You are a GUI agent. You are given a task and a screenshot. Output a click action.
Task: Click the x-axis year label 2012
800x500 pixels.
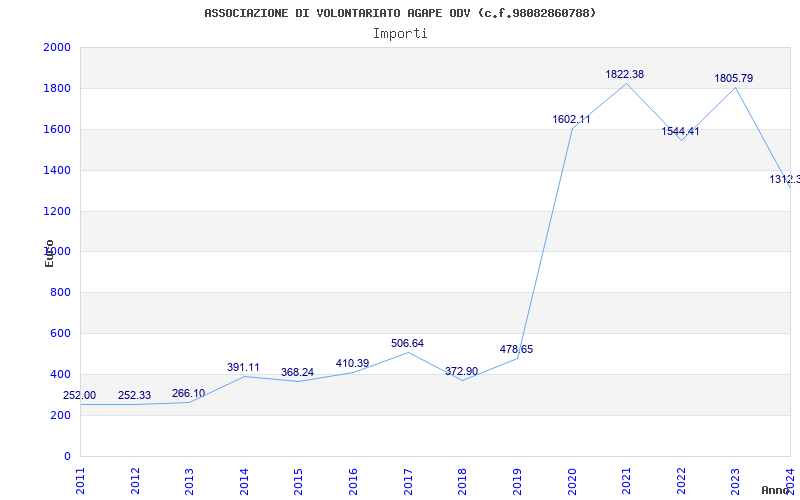[135, 482]
